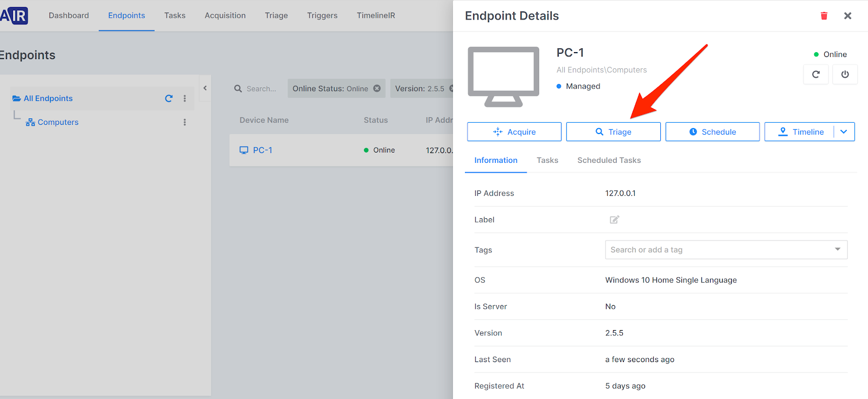Remove the Online Status filter chip
Screen dimensions: 868x399
point(377,88)
